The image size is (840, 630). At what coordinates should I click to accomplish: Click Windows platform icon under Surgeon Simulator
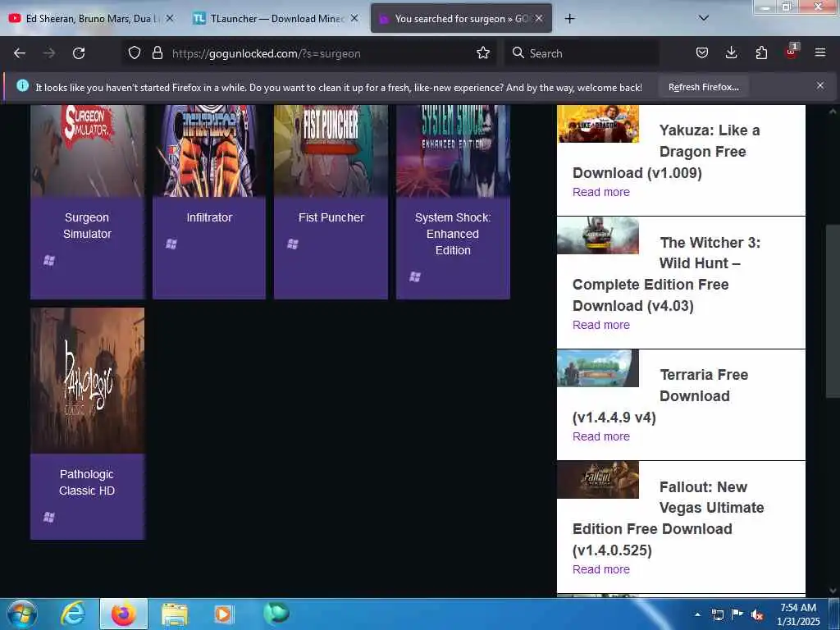click(x=48, y=260)
